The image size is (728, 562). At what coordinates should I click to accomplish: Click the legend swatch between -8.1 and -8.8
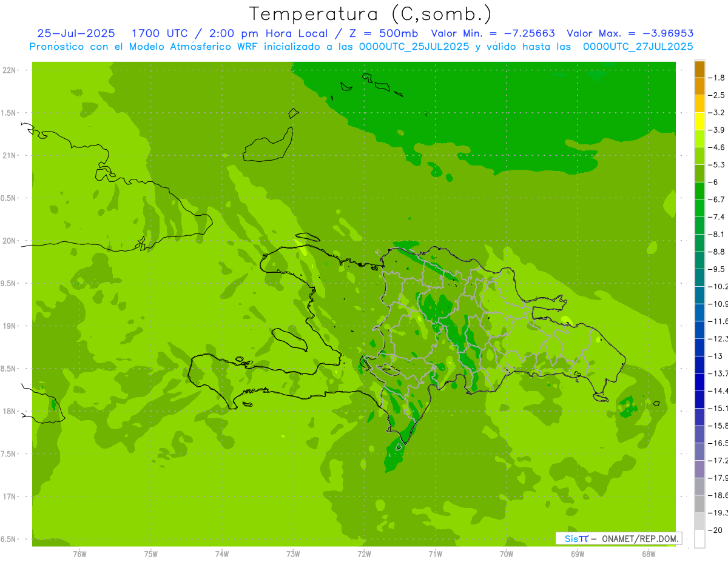click(699, 243)
